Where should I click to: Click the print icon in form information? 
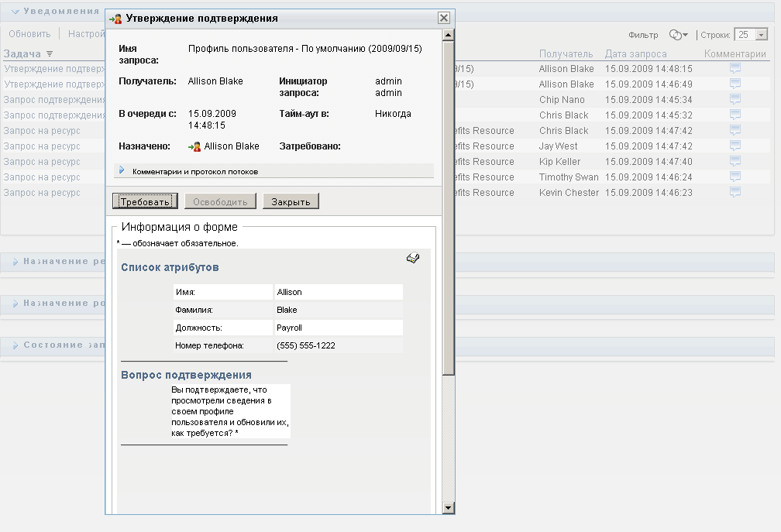coord(412,259)
